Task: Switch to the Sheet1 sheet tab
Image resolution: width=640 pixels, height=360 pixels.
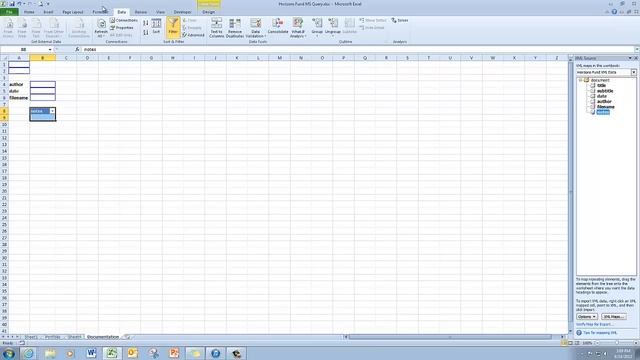Action: [x=31, y=337]
